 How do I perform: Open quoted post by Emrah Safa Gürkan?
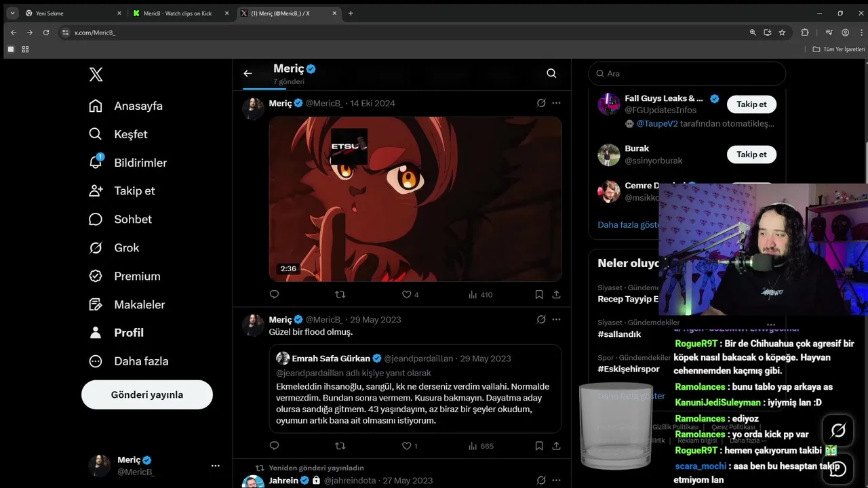pyautogui.click(x=415, y=389)
